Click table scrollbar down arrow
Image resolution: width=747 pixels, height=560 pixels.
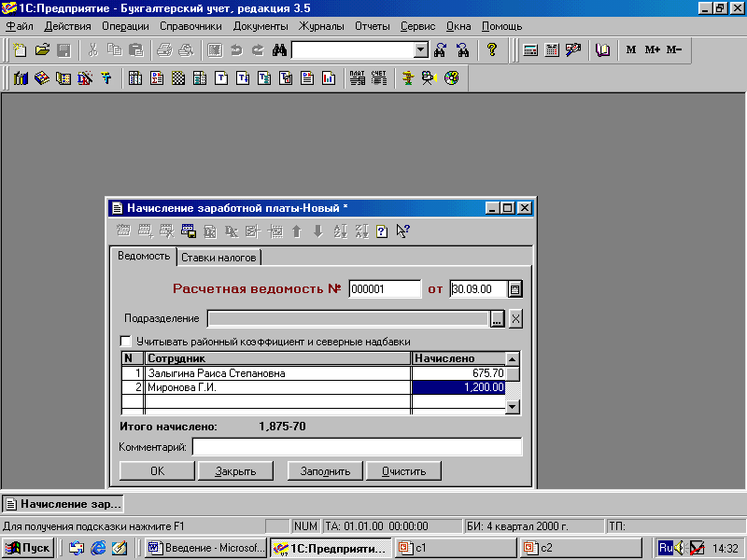pyautogui.click(x=512, y=406)
